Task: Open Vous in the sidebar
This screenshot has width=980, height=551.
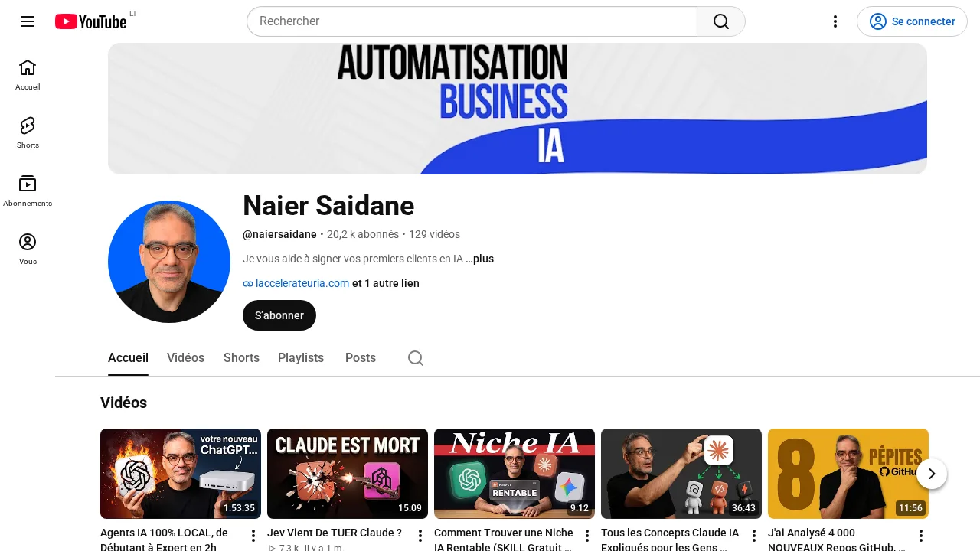Action: pos(28,249)
